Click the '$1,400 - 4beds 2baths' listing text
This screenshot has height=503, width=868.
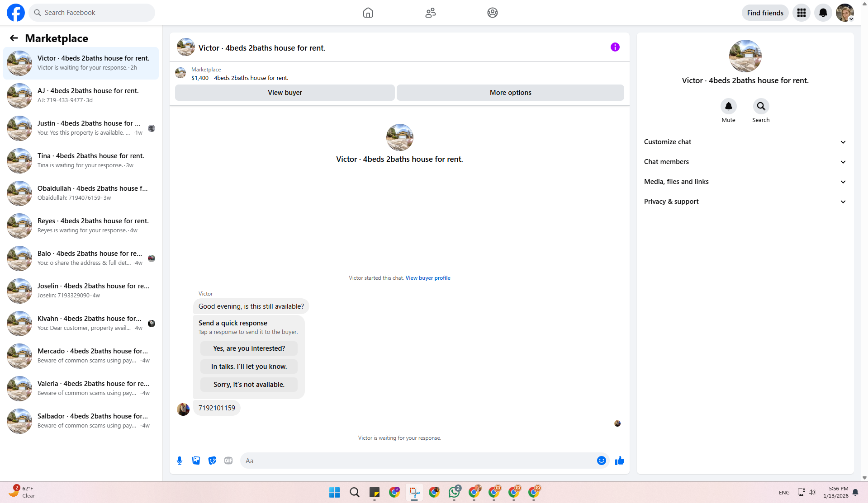pos(240,78)
